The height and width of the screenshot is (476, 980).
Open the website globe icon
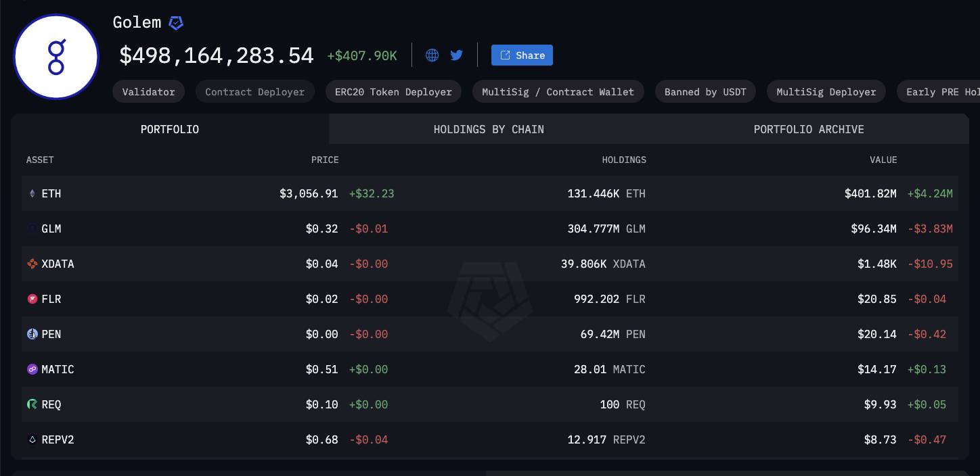(432, 55)
